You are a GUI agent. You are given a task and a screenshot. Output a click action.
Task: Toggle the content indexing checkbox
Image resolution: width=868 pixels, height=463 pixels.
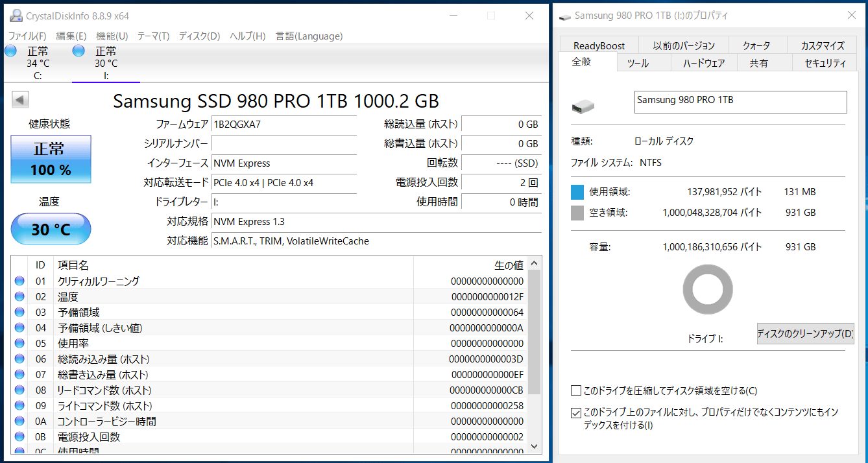tap(576, 412)
